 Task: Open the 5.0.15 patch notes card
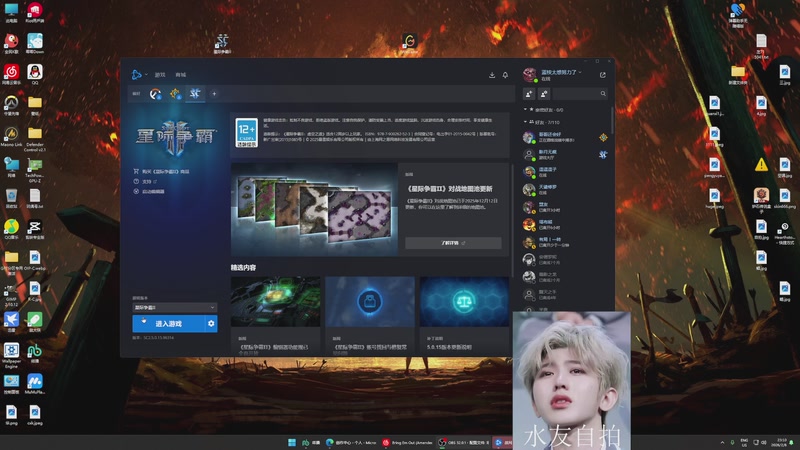(464, 316)
